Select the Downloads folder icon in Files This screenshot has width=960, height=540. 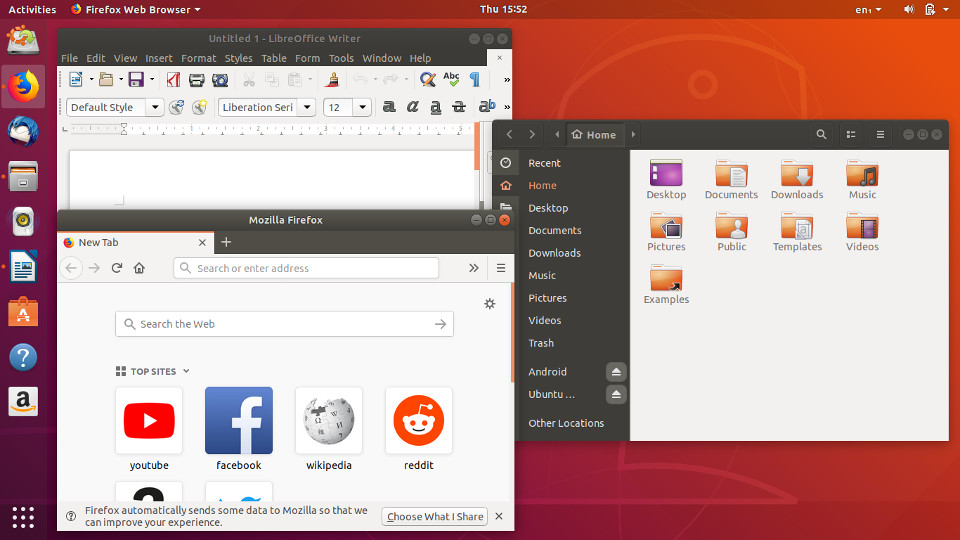tap(797, 174)
